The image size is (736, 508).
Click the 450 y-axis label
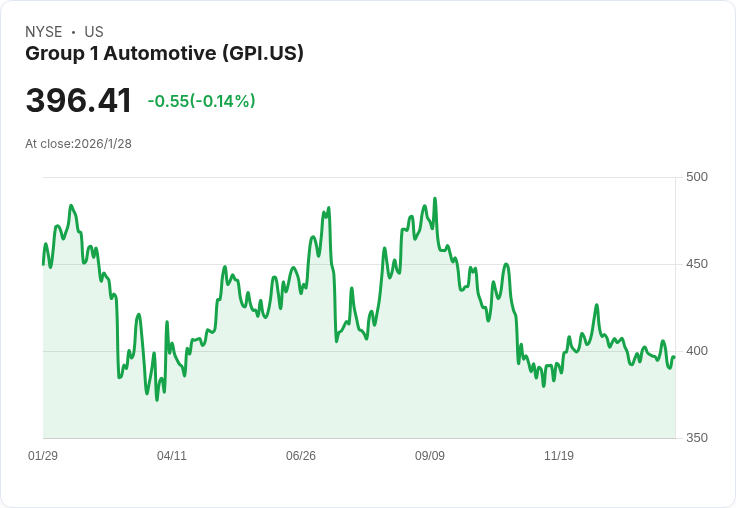pyautogui.click(x=697, y=264)
